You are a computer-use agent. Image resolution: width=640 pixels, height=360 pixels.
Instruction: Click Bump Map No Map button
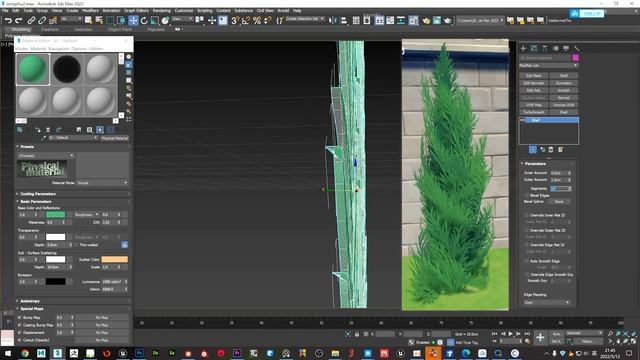point(102,318)
